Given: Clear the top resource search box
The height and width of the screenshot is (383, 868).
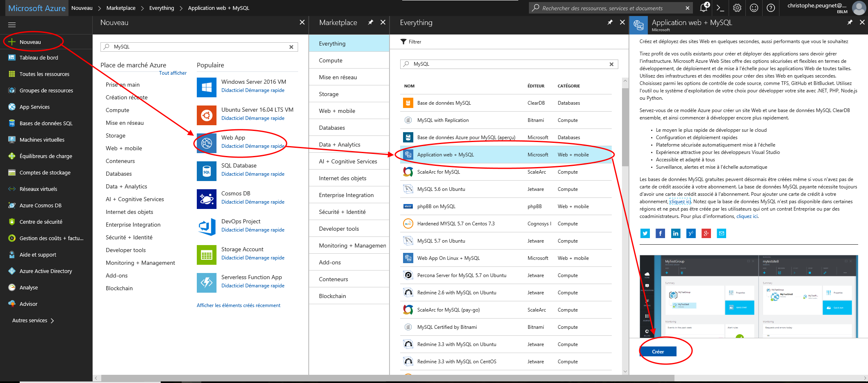Looking at the screenshot, I should (688, 8).
